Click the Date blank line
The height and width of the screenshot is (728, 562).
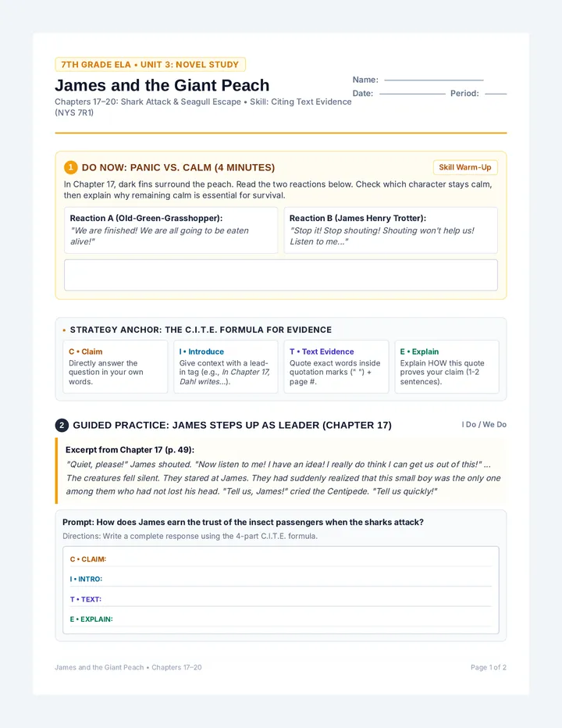point(412,93)
